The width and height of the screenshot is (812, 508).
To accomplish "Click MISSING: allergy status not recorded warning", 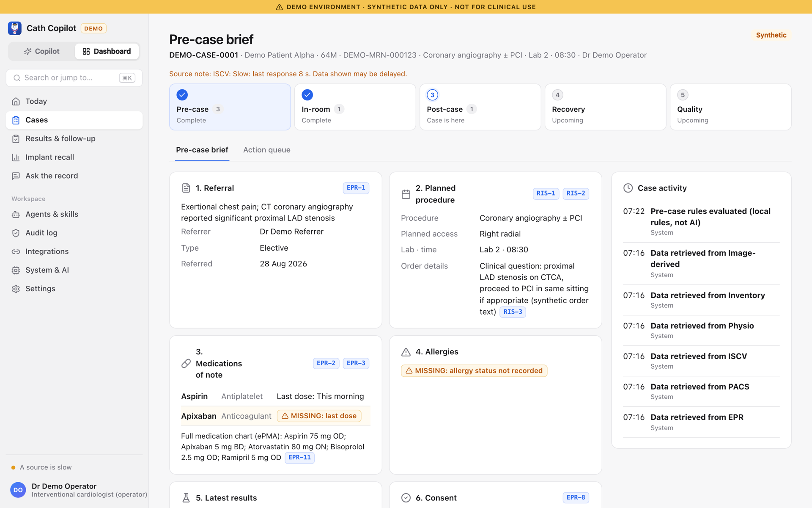I will (474, 371).
